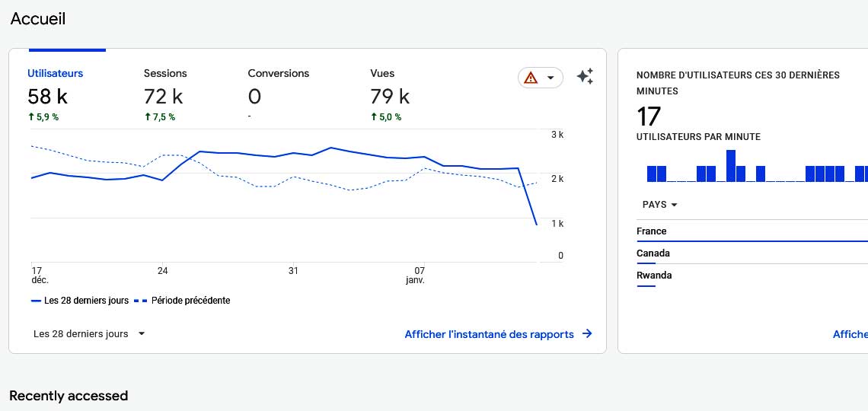Click the 17 déc. axis label

40,276
